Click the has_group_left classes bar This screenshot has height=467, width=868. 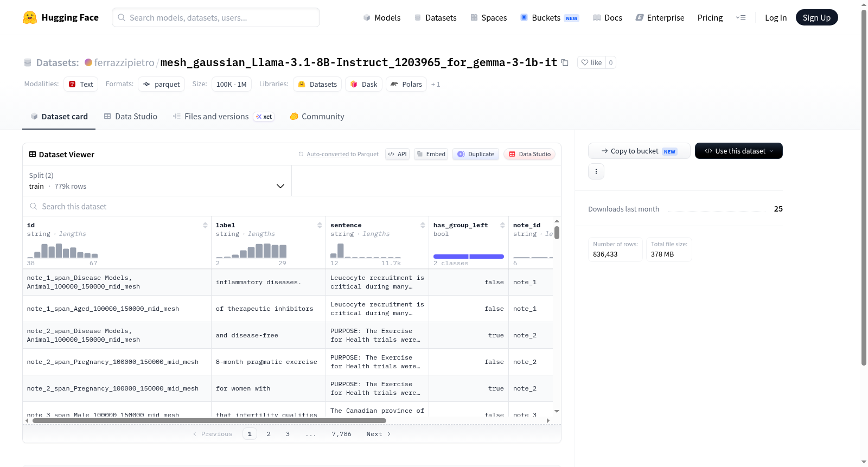coord(469,257)
